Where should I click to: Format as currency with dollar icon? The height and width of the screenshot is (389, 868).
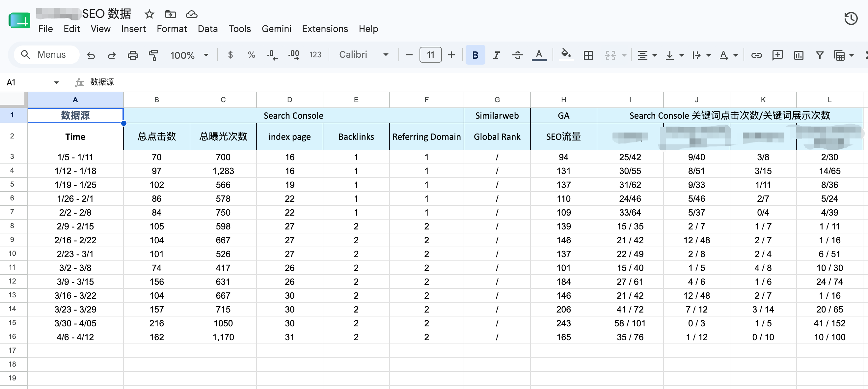tap(231, 55)
